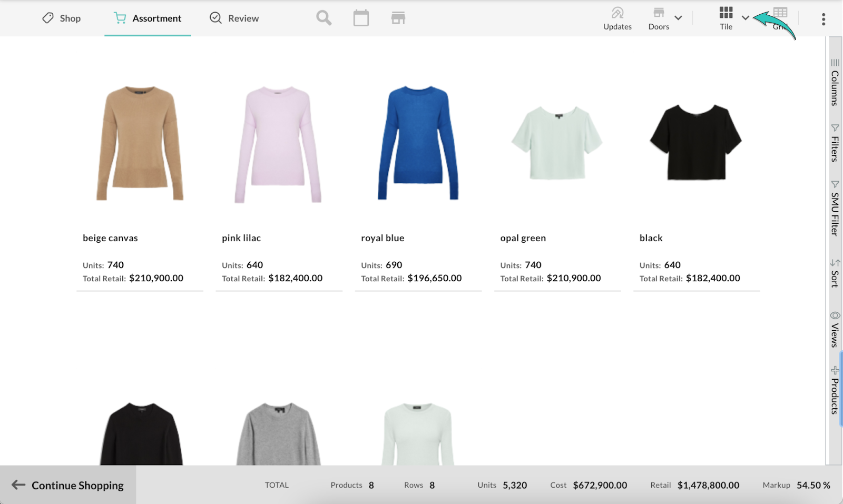This screenshot has height=504, width=843.
Task: Switch to the Assortment tab
Action: 148,18
